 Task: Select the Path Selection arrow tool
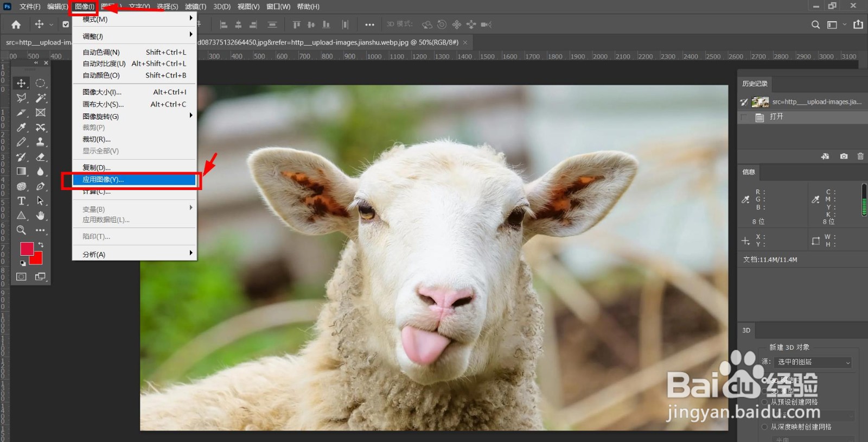41,201
